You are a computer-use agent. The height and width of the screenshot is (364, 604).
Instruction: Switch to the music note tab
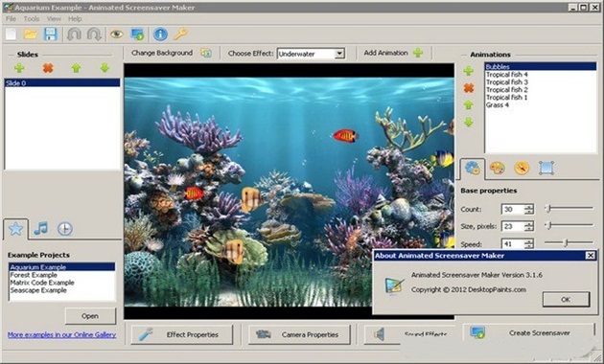[x=41, y=229]
